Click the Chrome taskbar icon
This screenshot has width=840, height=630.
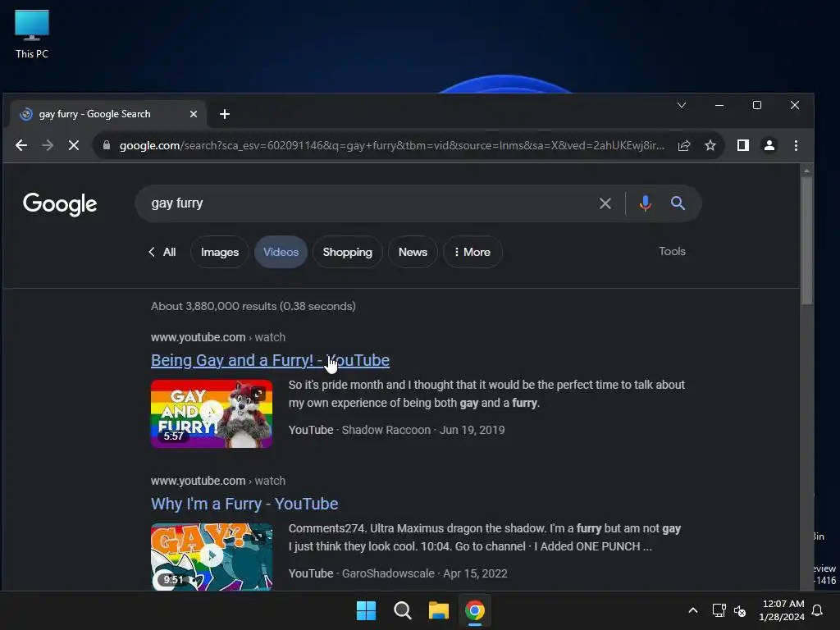pyautogui.click(x=475, y=610)
